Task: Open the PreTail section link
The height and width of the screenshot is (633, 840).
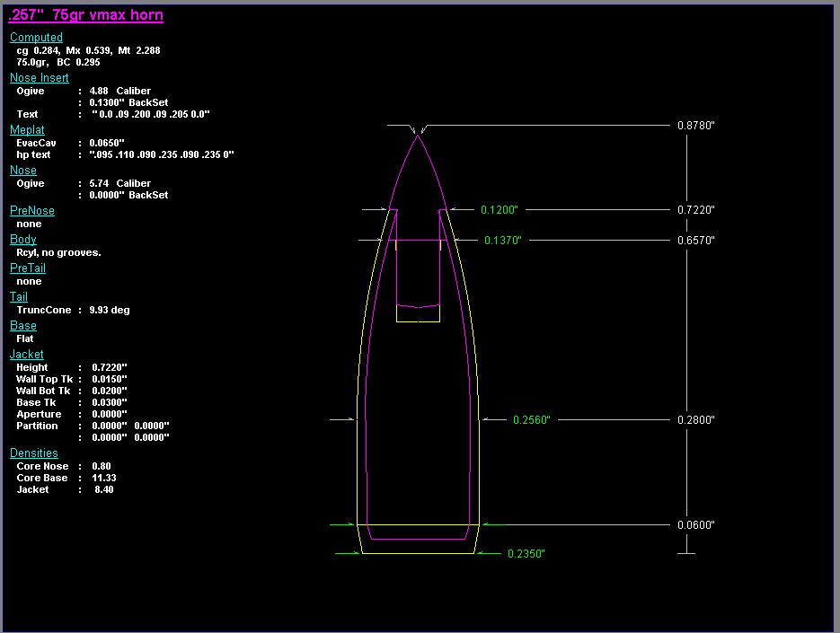Action: click(x=28, y=268)
